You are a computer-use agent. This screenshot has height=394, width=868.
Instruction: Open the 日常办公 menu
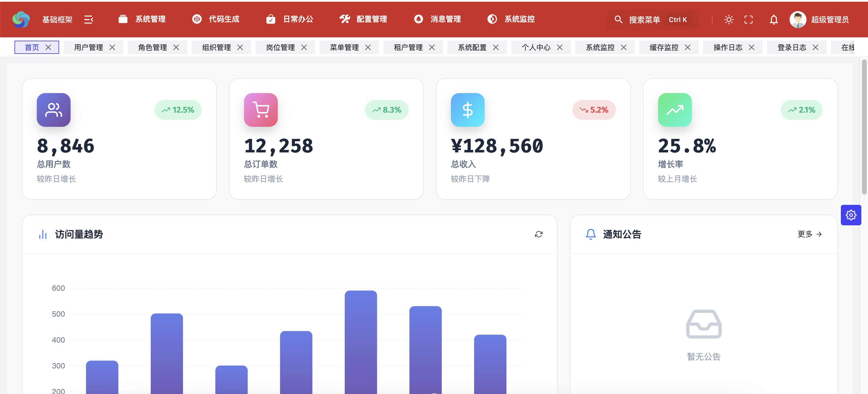[x=290, y=19]
